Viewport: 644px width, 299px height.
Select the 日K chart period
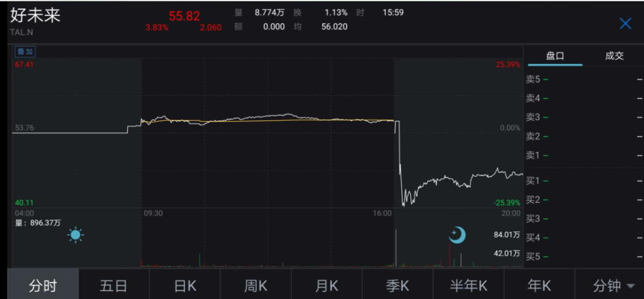(x=185, y=285)
